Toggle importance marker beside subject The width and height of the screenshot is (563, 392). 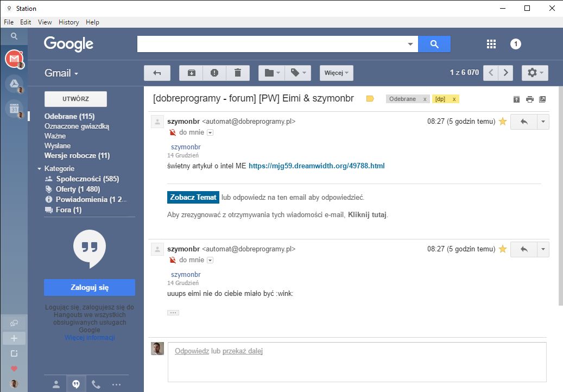point(370,99)
